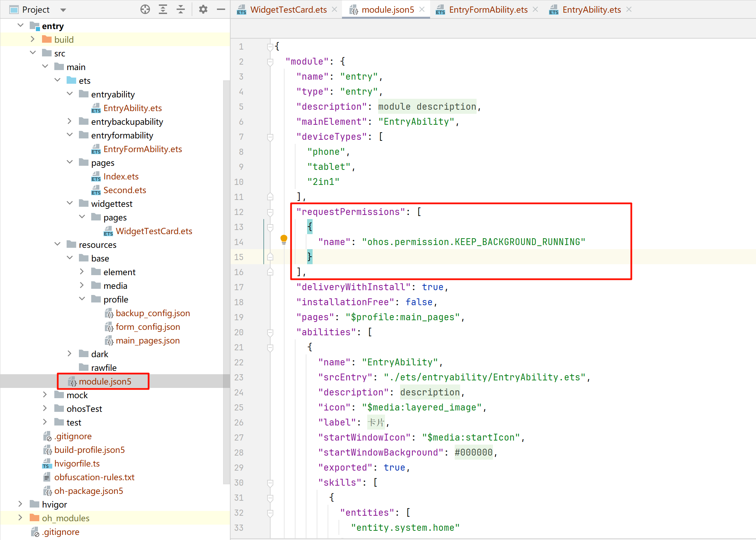
Task: Click the ETS file icon of WidgetTestCard.ets in the tree
Action: 108,231
